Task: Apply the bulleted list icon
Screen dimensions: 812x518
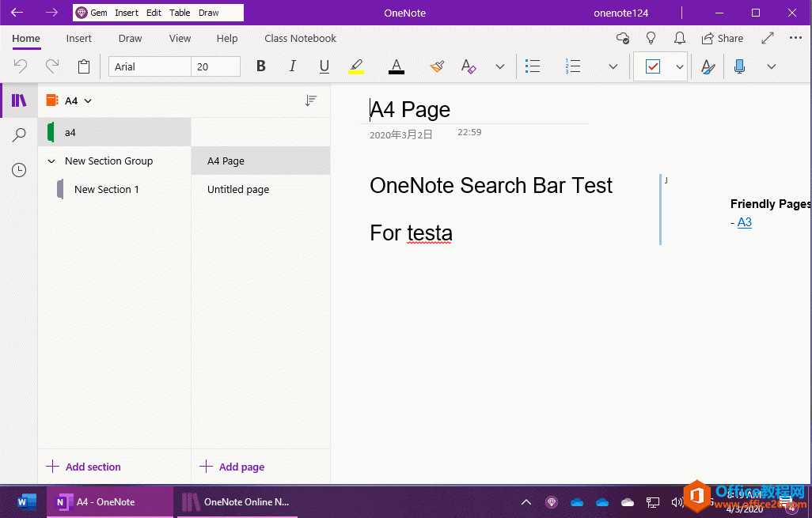Action: [532, 66]
